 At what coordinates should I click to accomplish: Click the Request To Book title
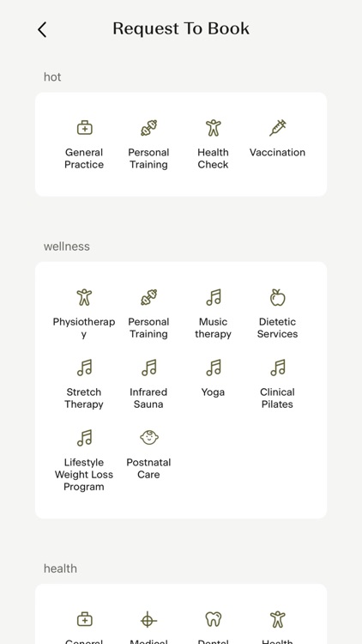pos(181,28)
